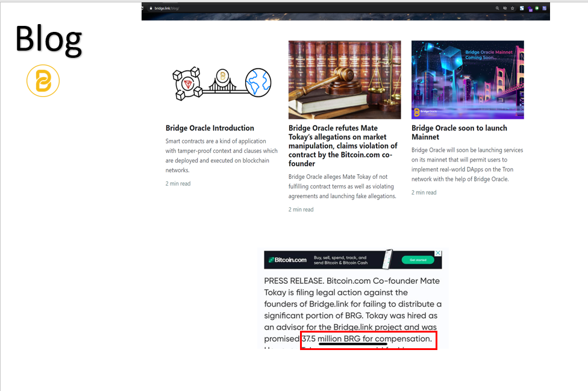Click the browser reload icon

coord(143,8)
